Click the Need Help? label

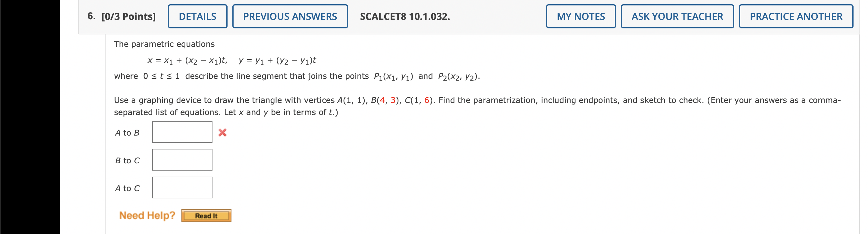[147, 215]
